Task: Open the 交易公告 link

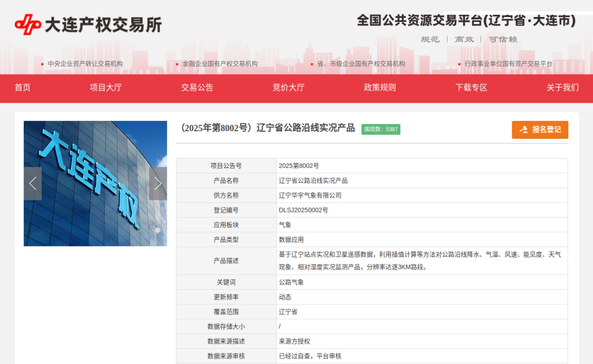Action: coord(197,88)
